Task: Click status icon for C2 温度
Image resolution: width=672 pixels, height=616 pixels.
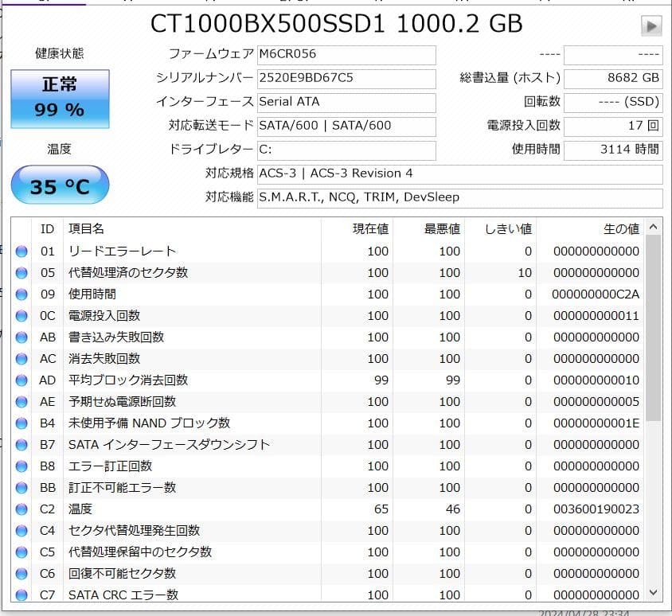Action: [21, 509]
